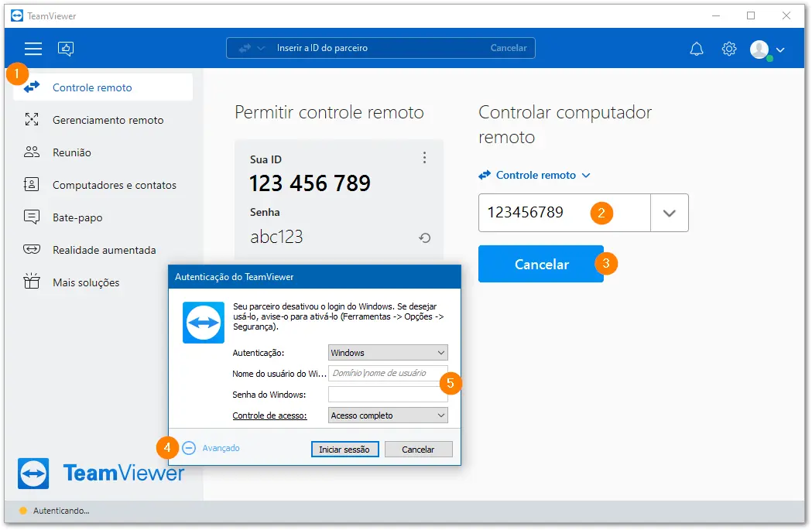
Task: Click Iniciar sessão button
Action: (345, 450)
